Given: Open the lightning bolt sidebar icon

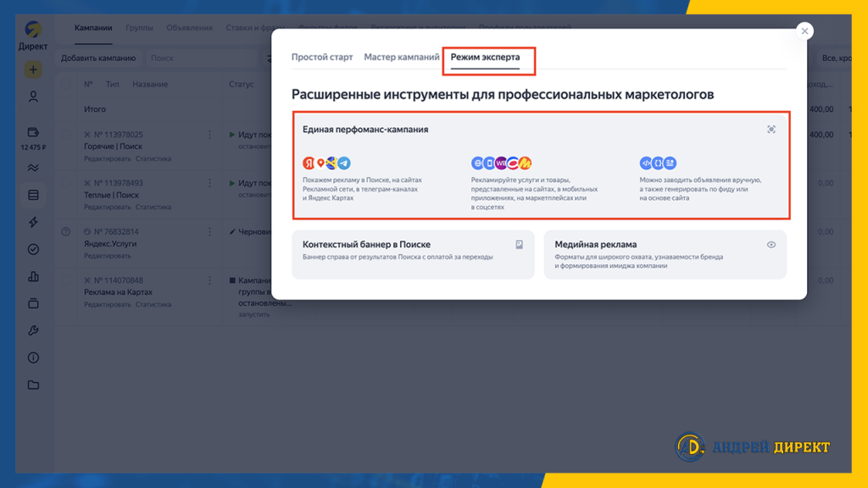Looking at the screenshot, I should (33, 222).
